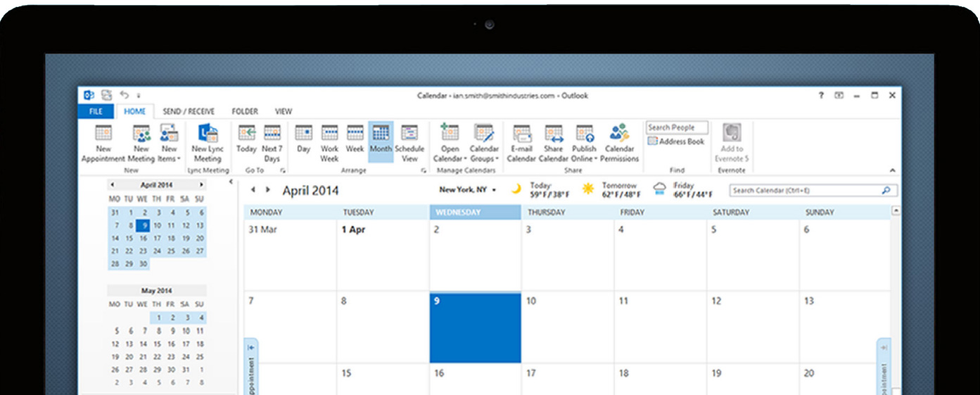Select April 9 in the calendar grid
The image size is (980, 395).
pyautogui.click(x=476, y=327)
